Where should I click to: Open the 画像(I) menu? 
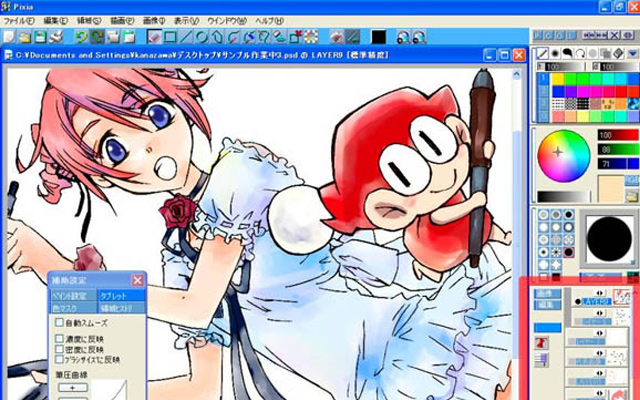click(154, 20)
